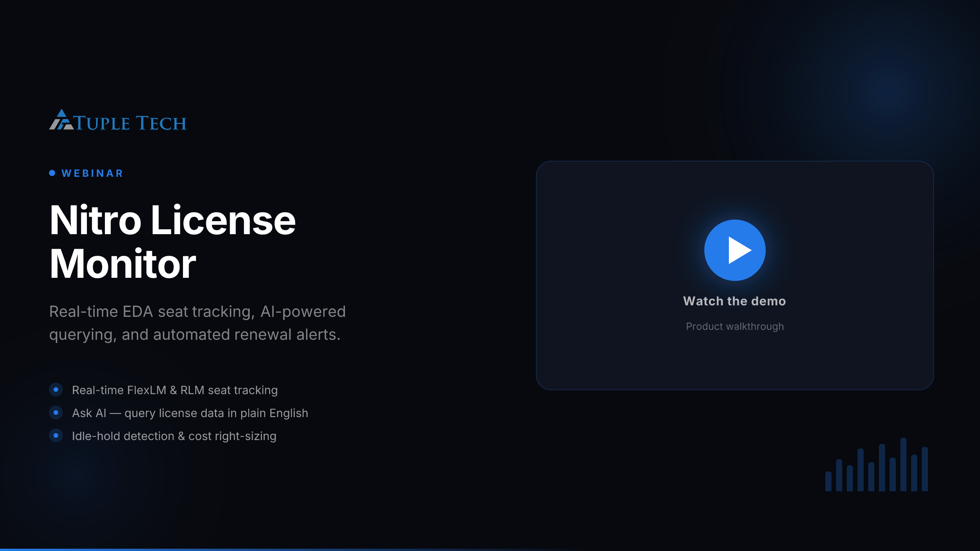Click "Real-time FlexLM & RLM seat tracking"
This screenshot has width=980, height=551.
click(175, 390)
